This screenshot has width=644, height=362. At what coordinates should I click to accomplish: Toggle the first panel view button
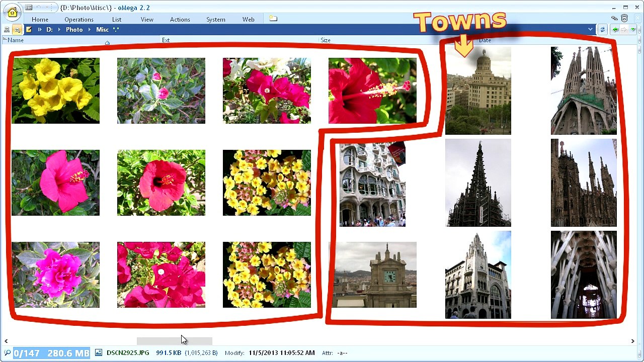point(7,30)
